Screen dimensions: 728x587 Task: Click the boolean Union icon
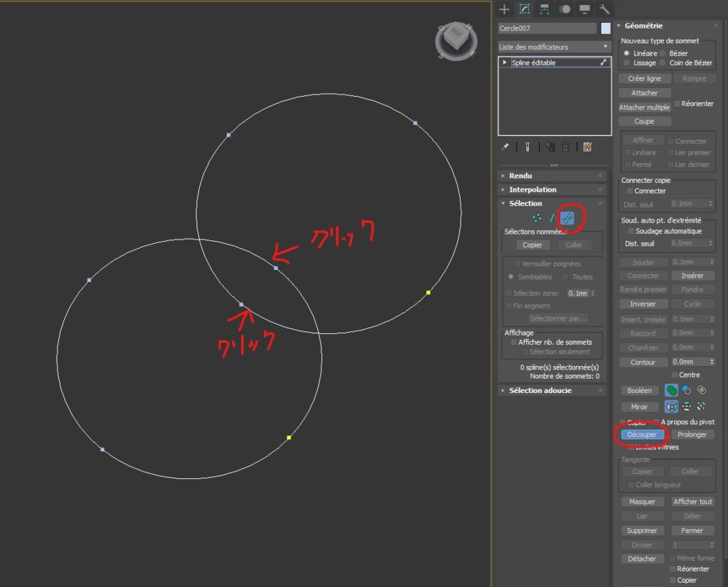[671, 390]
